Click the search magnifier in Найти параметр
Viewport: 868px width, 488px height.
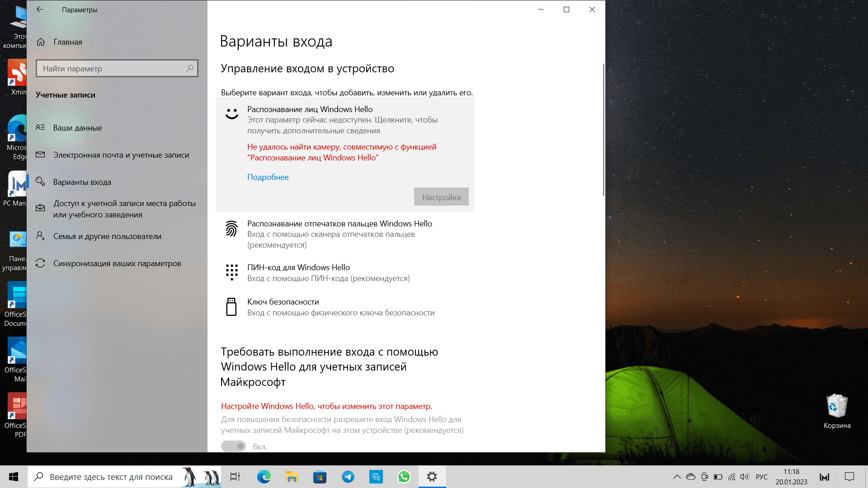click(190, 68)
